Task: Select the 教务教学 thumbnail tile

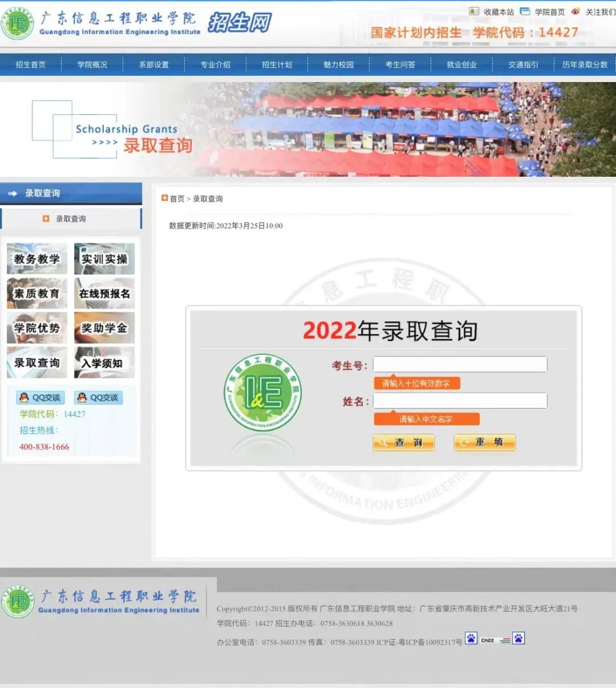Action: [37, 259]
